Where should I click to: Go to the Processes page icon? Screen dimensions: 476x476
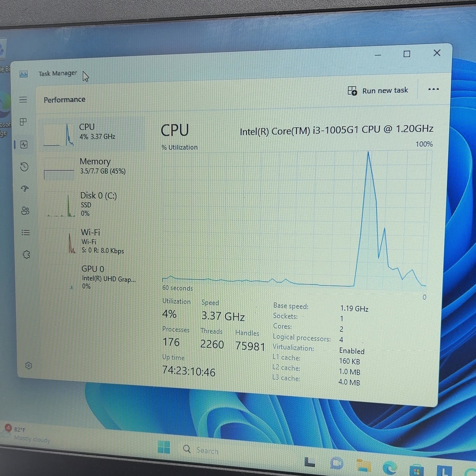(x=23, y=122)
